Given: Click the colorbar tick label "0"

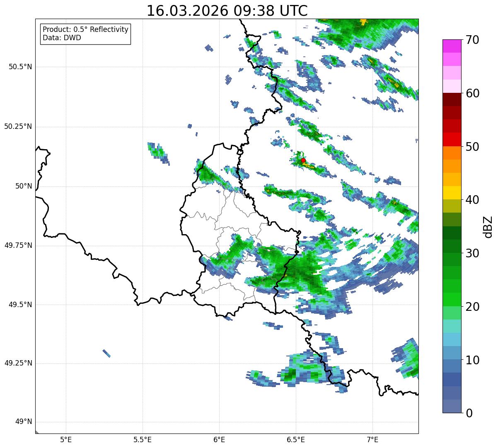Looking at the screenshot, I should coord(469,413).
